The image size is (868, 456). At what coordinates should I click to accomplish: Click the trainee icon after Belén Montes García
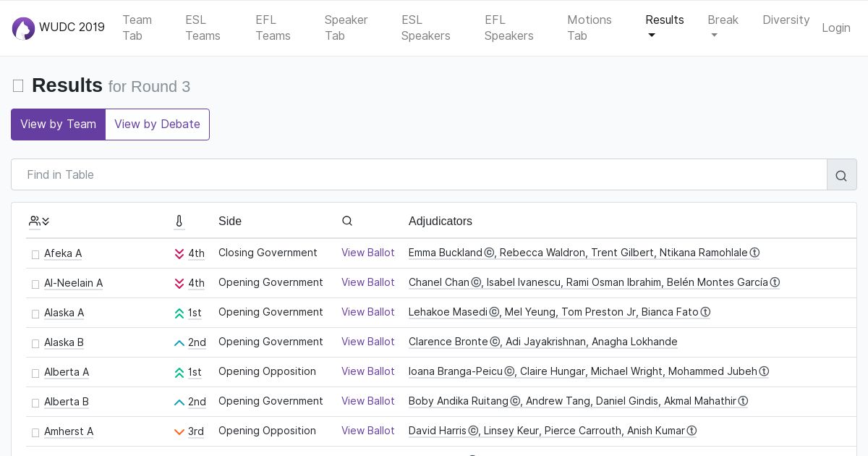[775, 282]
